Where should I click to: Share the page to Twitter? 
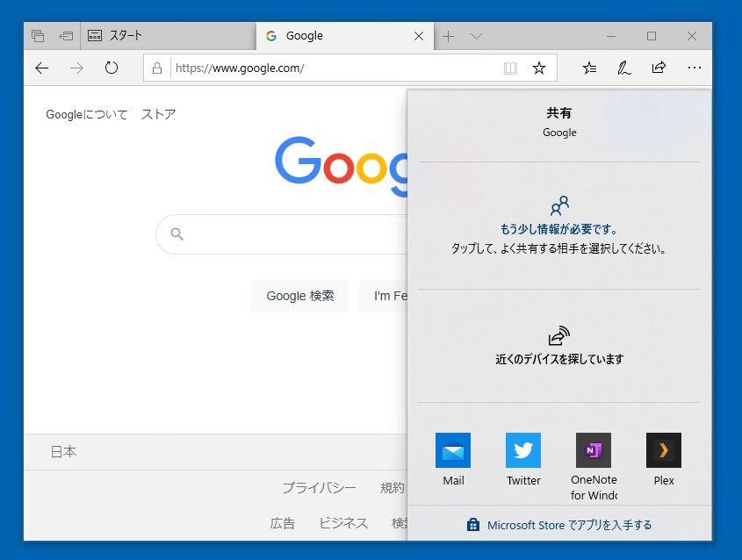pos(522,449)
